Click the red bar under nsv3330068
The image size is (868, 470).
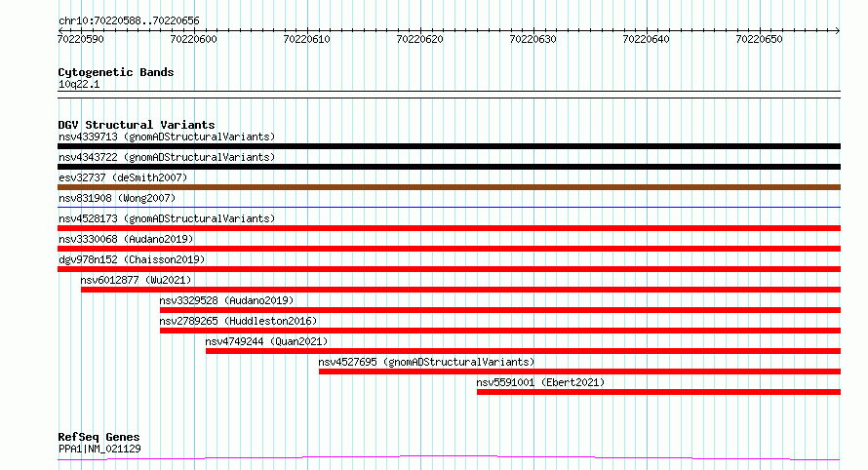[x=449, y=249]
